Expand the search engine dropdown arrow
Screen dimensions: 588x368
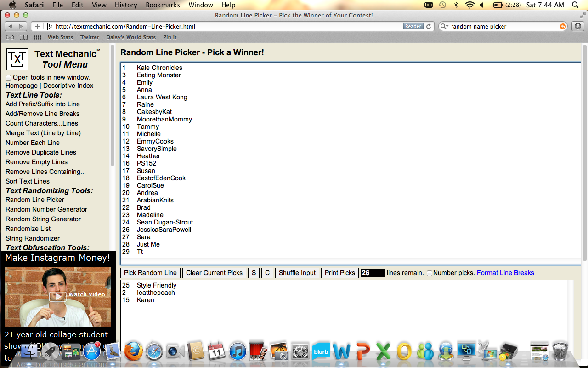click(445, 27)
